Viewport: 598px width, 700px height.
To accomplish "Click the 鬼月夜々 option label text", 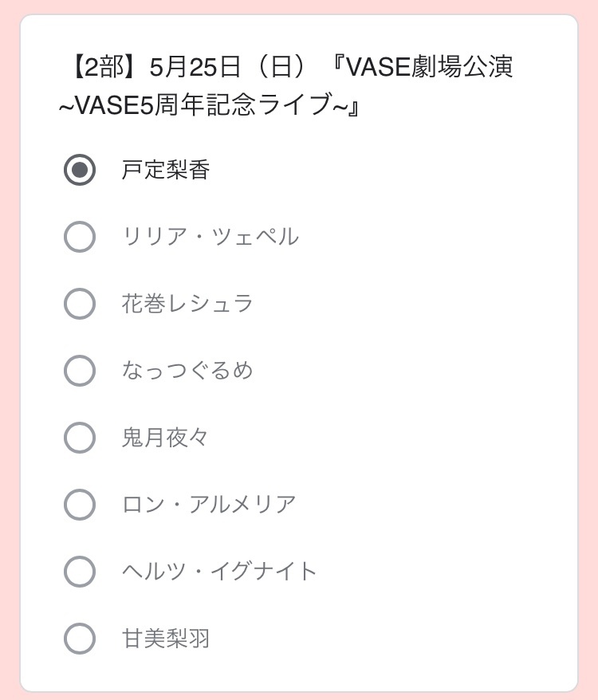I will click(x=166, y=438).
